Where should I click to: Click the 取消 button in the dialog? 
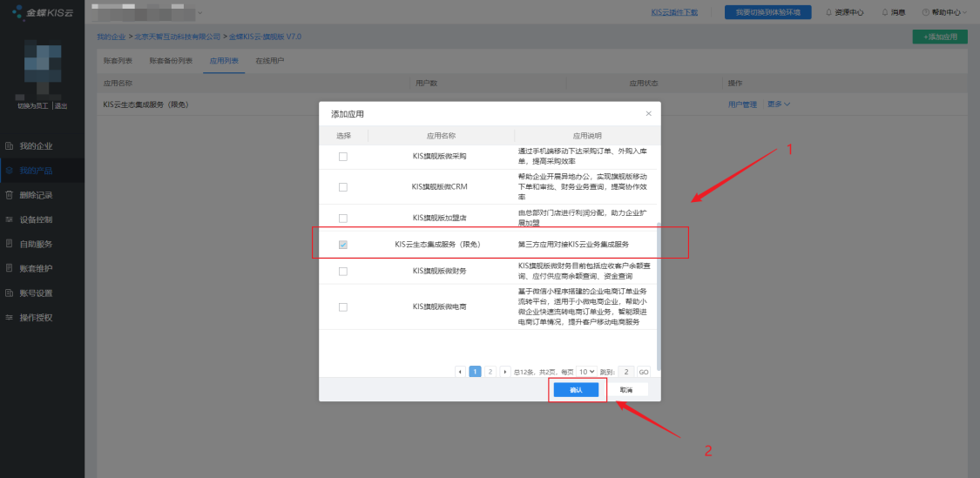[625, 390]
